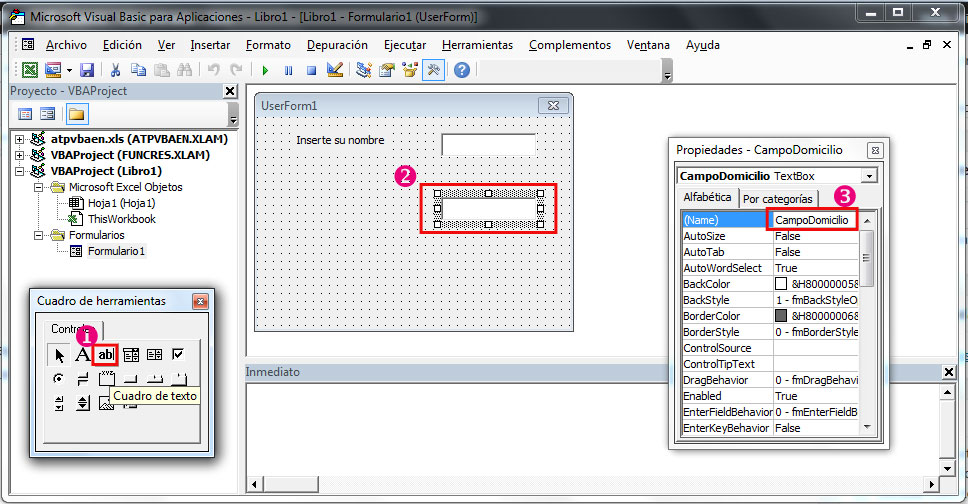The width and height of the screenshot is (968, 504).
Task: Click the Find binoculars icon
Action: click(x=184, y=70)
